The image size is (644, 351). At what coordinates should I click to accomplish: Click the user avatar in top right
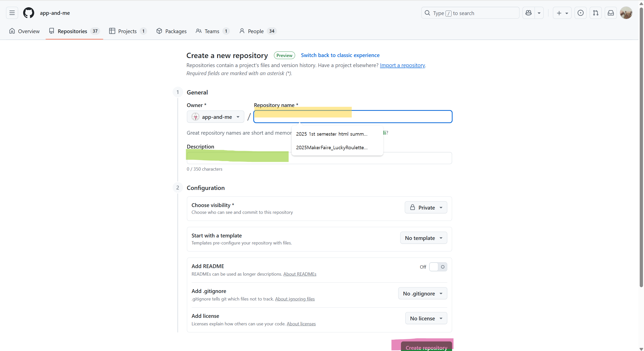(x=626, y=13)
